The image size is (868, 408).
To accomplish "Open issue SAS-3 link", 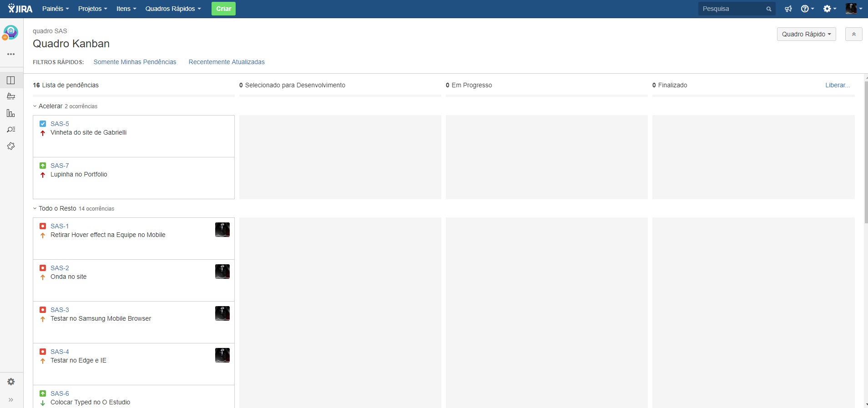I will tap(60, 310).
